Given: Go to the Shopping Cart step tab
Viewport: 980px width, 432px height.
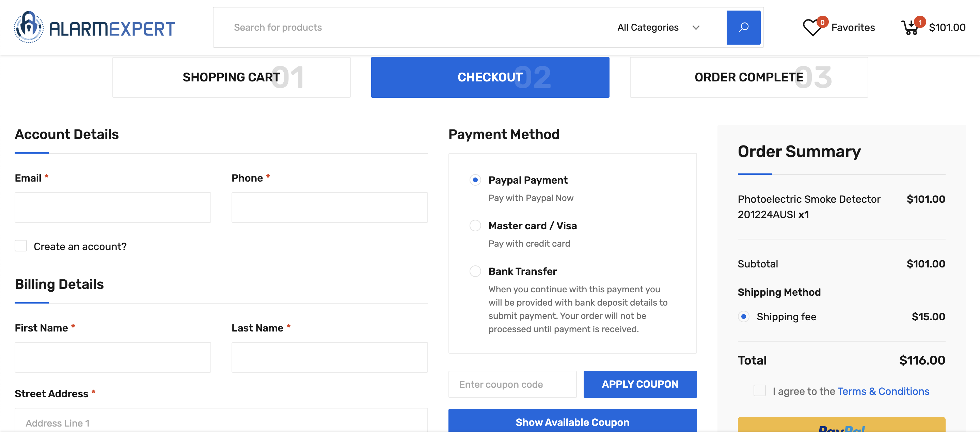Looking at the screenshot, I should tap(231, 77).
